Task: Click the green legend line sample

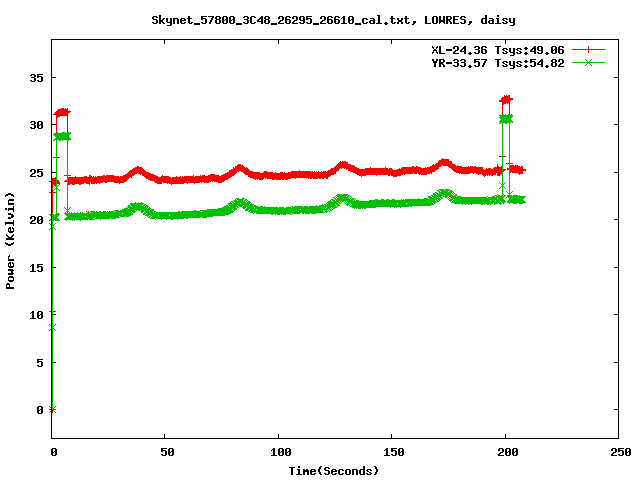Action: tap(588, 62)
